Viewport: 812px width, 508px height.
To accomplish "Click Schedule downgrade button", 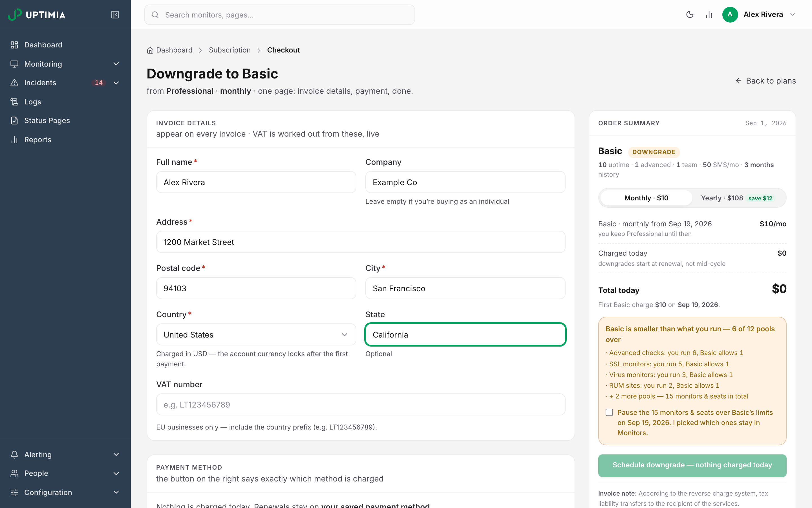I will click(692, 465).
